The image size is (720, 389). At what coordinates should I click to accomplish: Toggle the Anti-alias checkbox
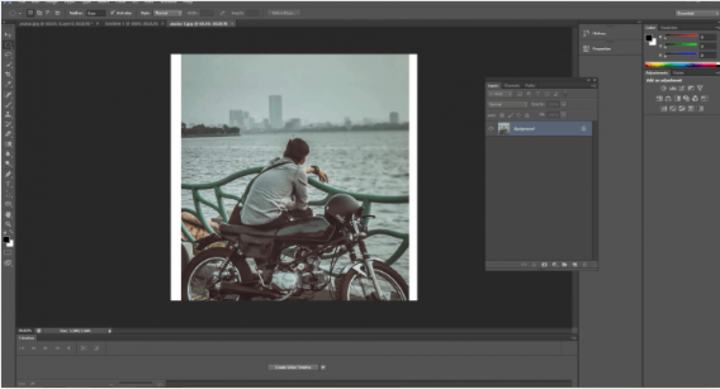click(112, 13)
